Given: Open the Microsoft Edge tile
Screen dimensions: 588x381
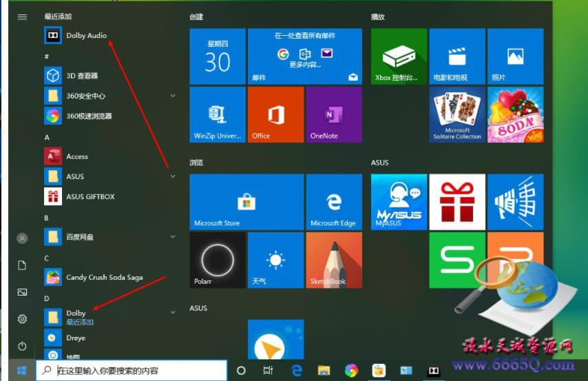Looking at the screenshot, I should 334,202.
